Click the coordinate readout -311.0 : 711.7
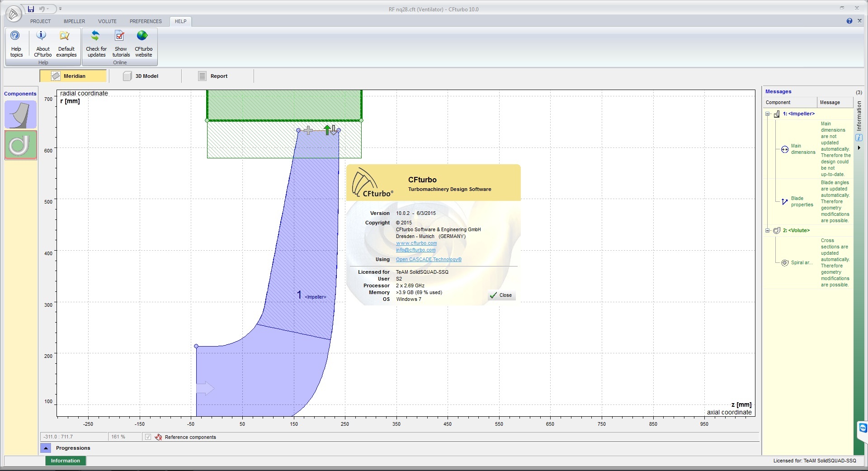The image size is (868, 471). 74,437
